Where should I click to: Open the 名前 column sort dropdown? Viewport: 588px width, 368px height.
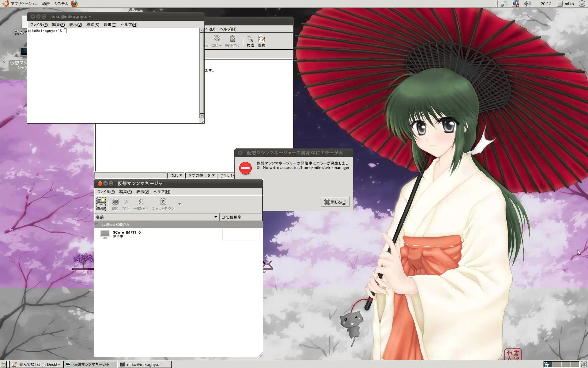[216, 217]
